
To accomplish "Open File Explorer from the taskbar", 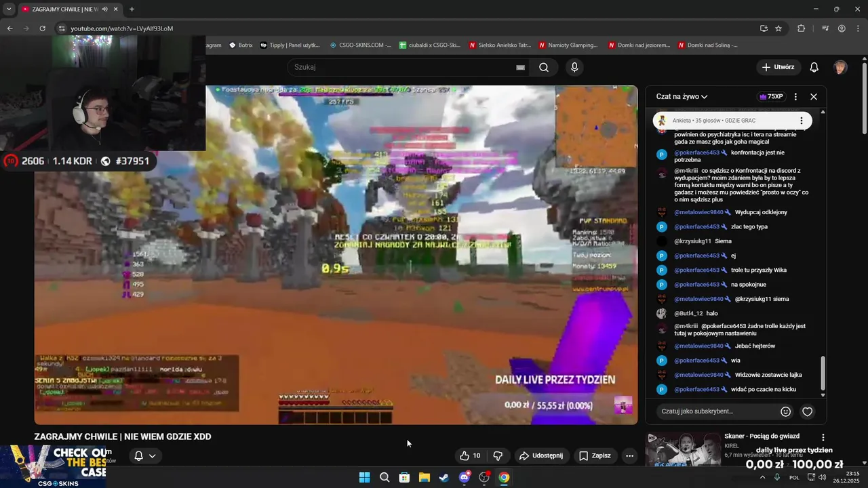I will click(x=424, y=477).
